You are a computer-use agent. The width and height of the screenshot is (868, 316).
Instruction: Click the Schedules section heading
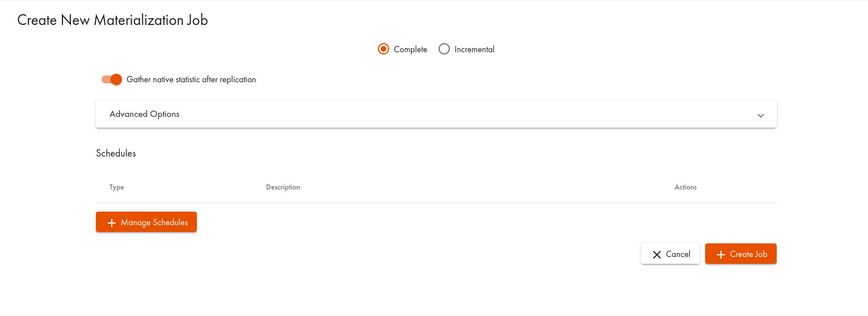click(116, 153)
